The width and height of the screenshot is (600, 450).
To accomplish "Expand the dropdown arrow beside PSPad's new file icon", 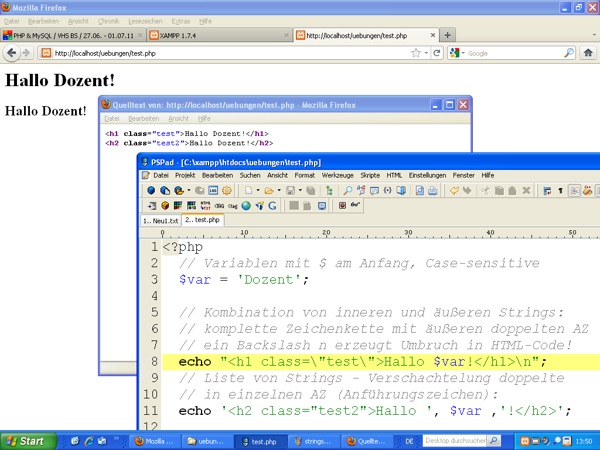I will (x=257, y=190).
